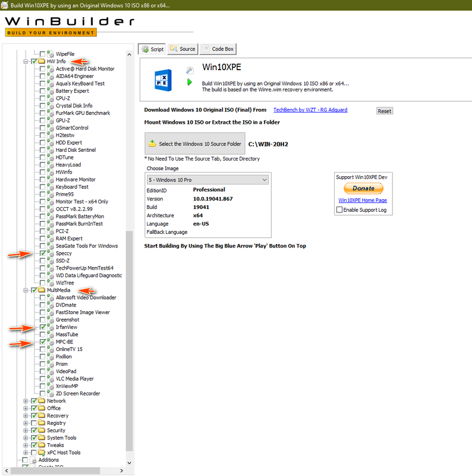
Task: Switch to the Source tab
Action: coord(183,49)
